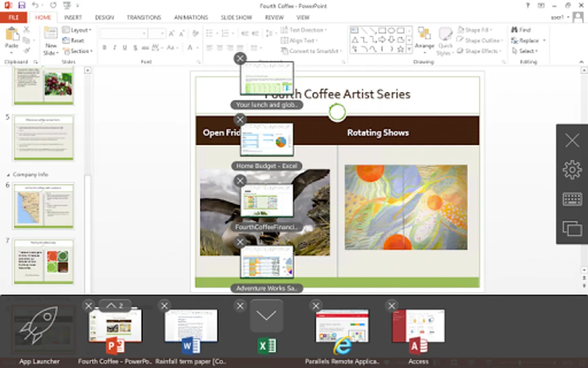The image size is (588, 368).
Task: Open PowerPoint Help with the question mark
Action: click(528, 5)
